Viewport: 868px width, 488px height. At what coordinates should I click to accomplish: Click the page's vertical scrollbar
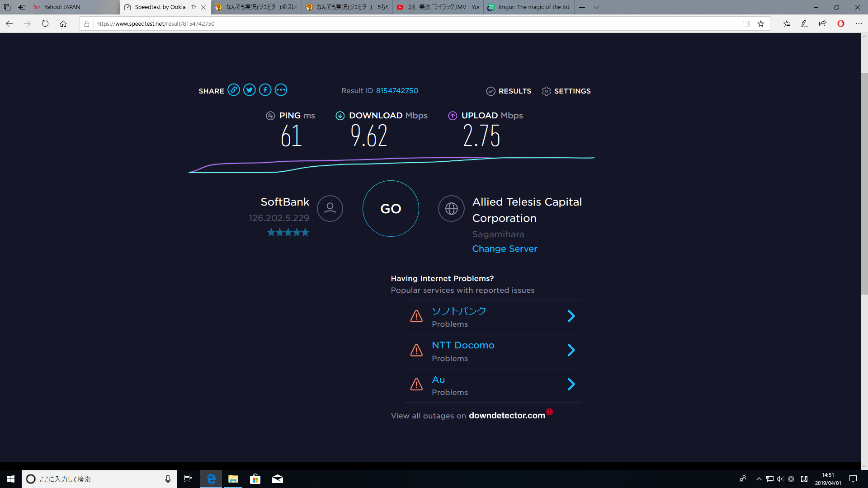click(x=864, y=181)
